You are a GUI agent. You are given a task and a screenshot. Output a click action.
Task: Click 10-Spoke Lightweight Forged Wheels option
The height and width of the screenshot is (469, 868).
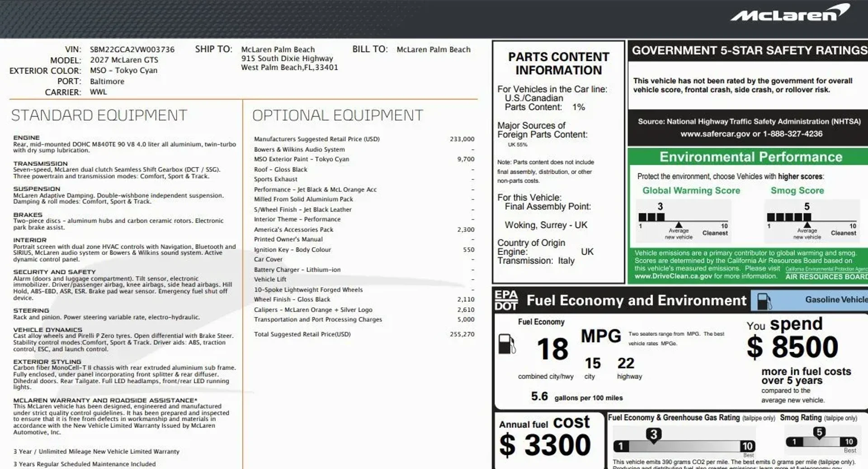(x=308, y=290)
